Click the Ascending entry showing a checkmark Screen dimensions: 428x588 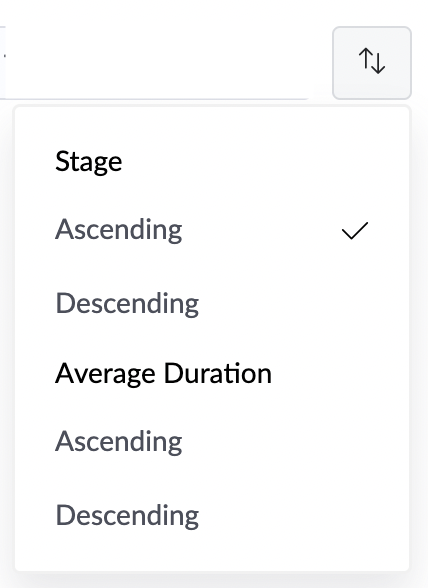tap(212, 230)
